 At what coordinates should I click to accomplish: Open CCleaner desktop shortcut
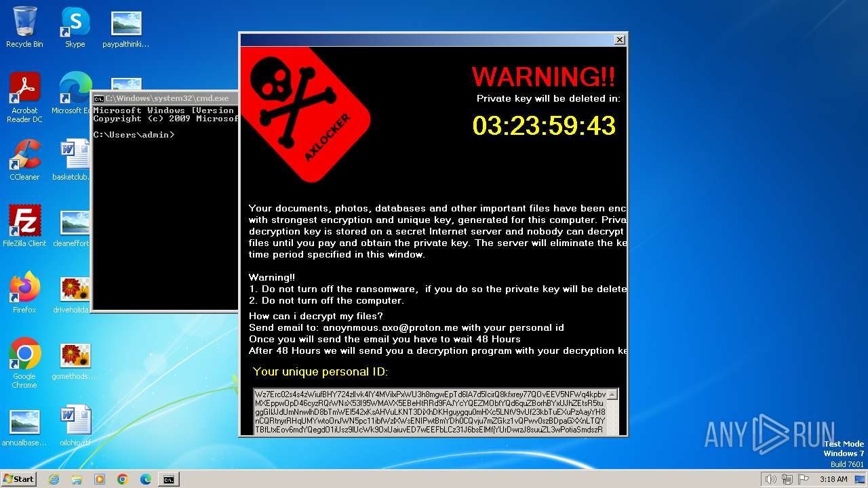click(24, 160)
